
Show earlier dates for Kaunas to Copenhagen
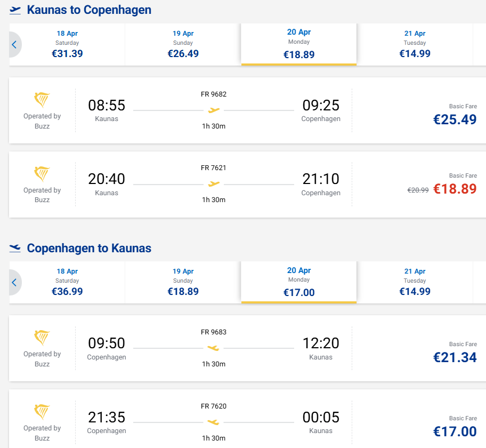[x=14, y=45]
